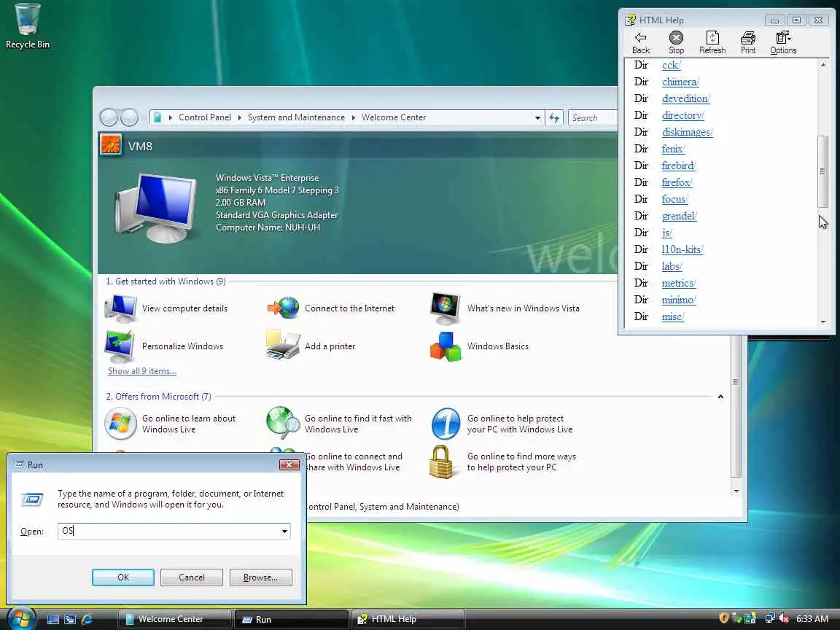The width and height of the screenshot is (840, 630).
Task: Click the muted volume tray icon
Action: (785, 619)
